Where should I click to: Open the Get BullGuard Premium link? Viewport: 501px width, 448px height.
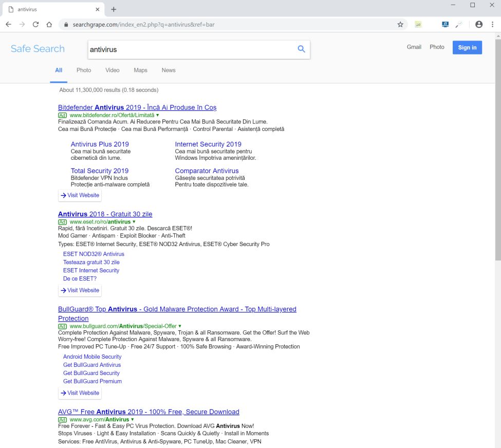click(92, 381)
